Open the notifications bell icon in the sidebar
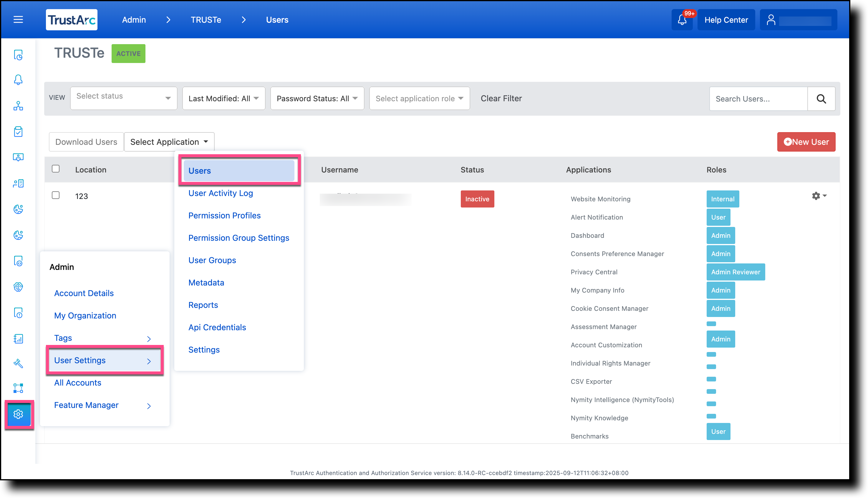The width and height of the screenshot is (868, 498). pos(18,79)
